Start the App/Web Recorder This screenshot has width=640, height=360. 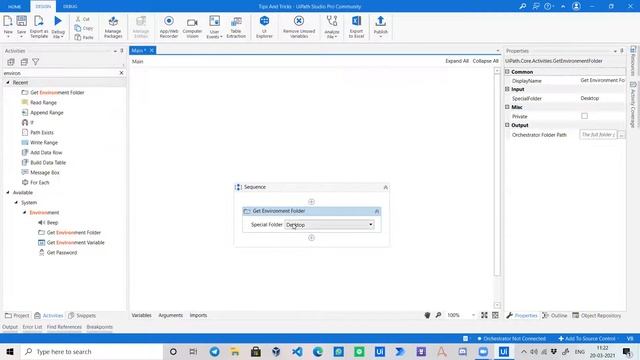tap(169, 27)
